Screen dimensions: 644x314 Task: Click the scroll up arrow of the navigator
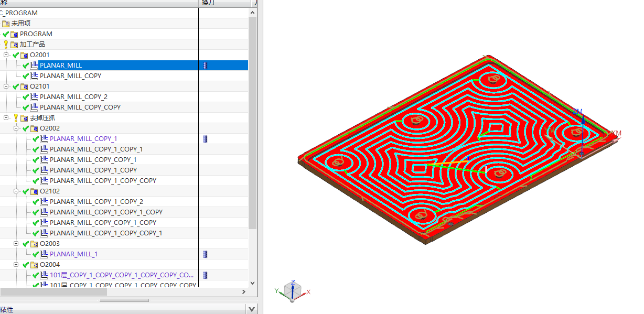point(253,12)
